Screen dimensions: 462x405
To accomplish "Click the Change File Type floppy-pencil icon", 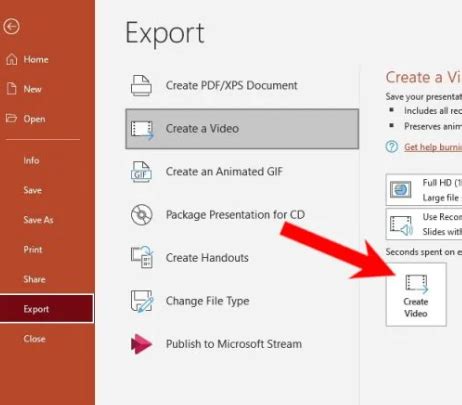I will 142,301.
